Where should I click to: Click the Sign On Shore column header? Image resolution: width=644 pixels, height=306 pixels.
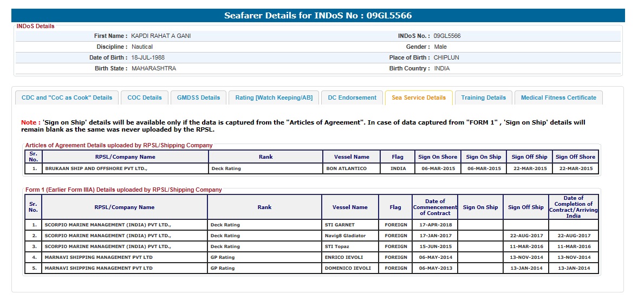coord(437,157)
